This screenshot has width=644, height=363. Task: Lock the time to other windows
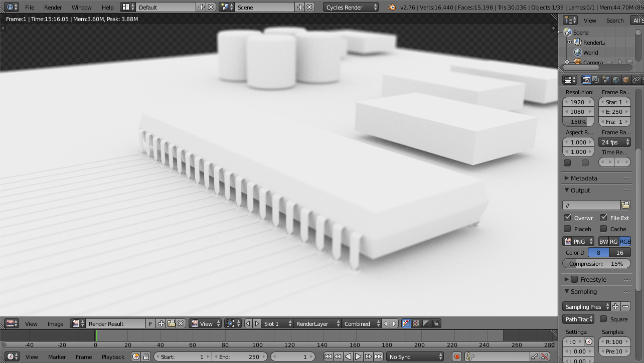click(x=146, y=356)
